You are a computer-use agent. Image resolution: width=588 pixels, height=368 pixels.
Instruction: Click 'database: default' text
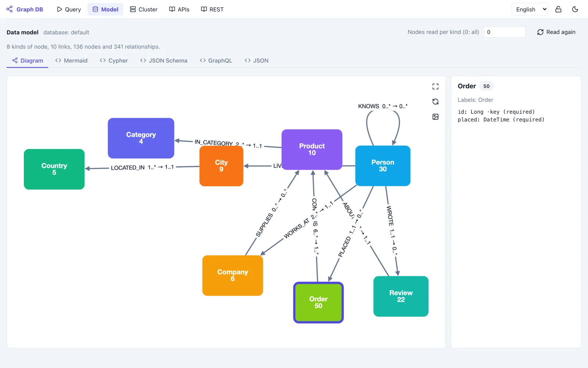66,32
